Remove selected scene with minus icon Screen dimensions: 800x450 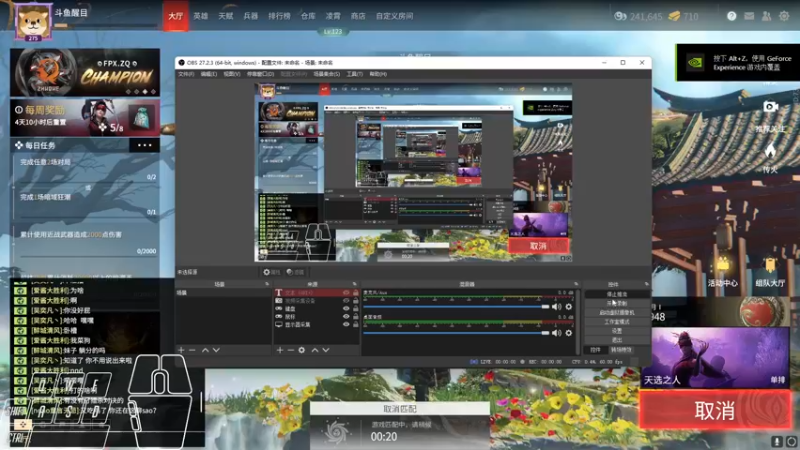(x=192, y=350)
